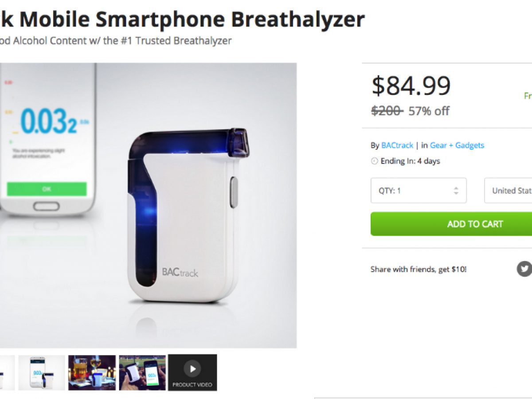The width and height of the screenshot is (532, 399).
Task: Click the clock icon beside Ending In
Action: (374, 161)
